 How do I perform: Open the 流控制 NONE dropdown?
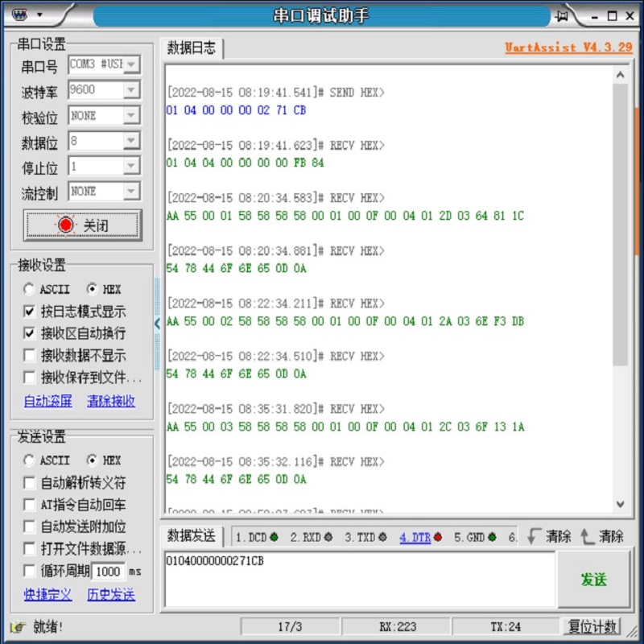131,192
